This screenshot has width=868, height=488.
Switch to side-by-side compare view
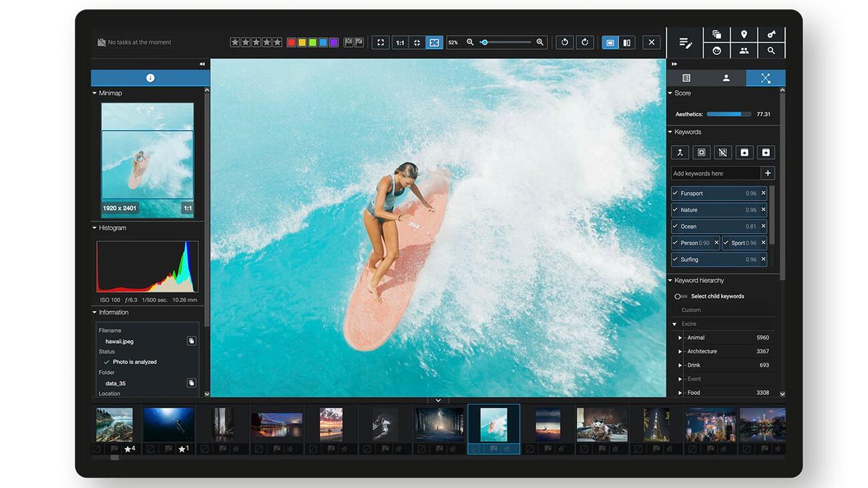click(627, 42)
